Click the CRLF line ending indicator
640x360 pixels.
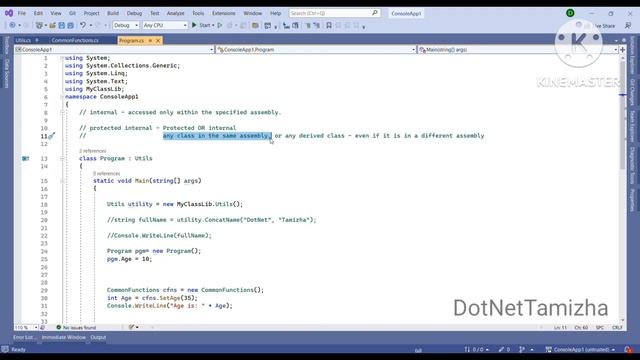tap(617, 327)
